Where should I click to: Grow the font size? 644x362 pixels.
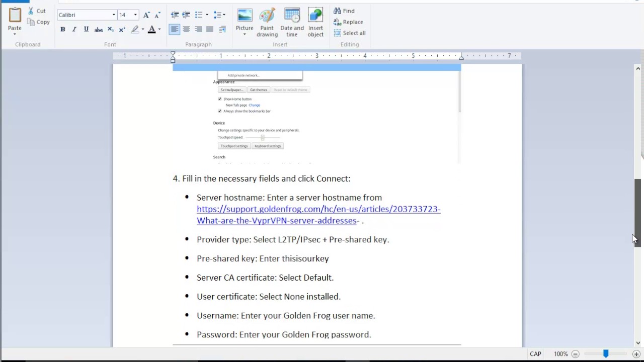146,15
